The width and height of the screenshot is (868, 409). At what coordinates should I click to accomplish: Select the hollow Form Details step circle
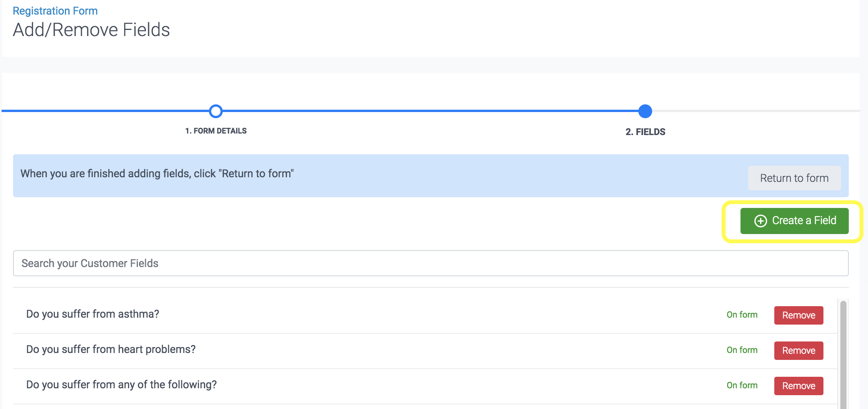[x=216, y=111]
